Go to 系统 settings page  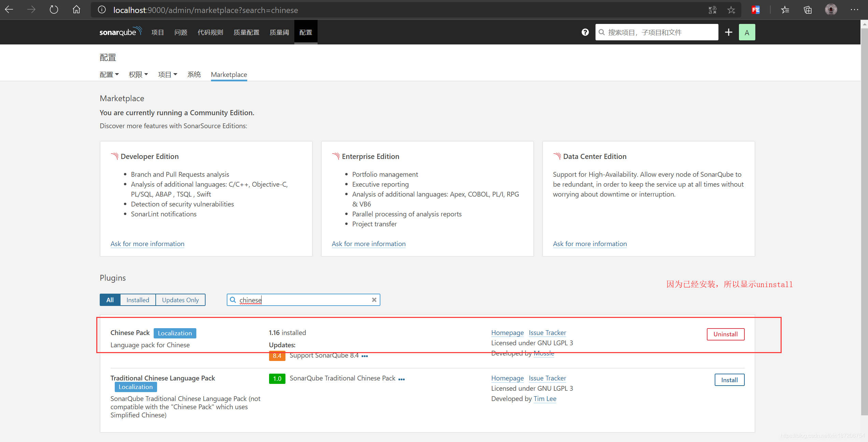(194, 75)
